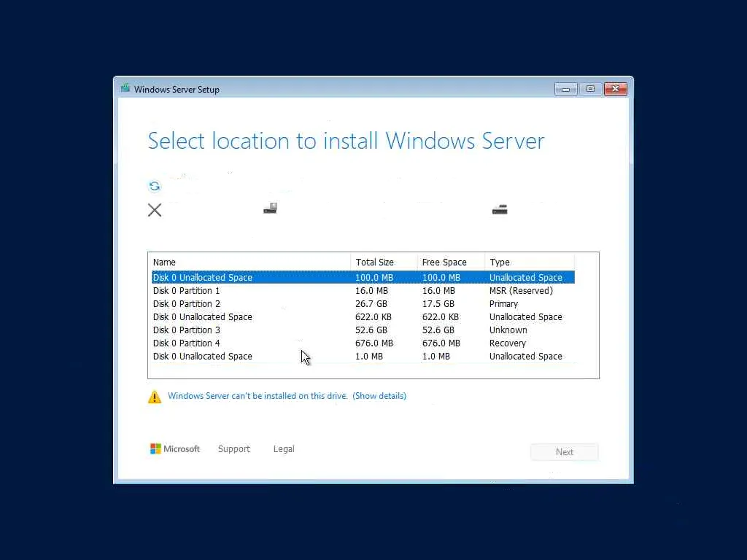The height and width of the screenshot is (560, 747).
Task: Click the (Show details) link
Action: point(379,396)
